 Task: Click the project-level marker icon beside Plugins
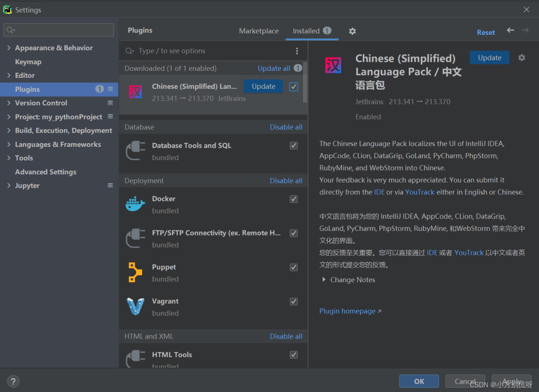pyautogui.click(x=110, y=89)
